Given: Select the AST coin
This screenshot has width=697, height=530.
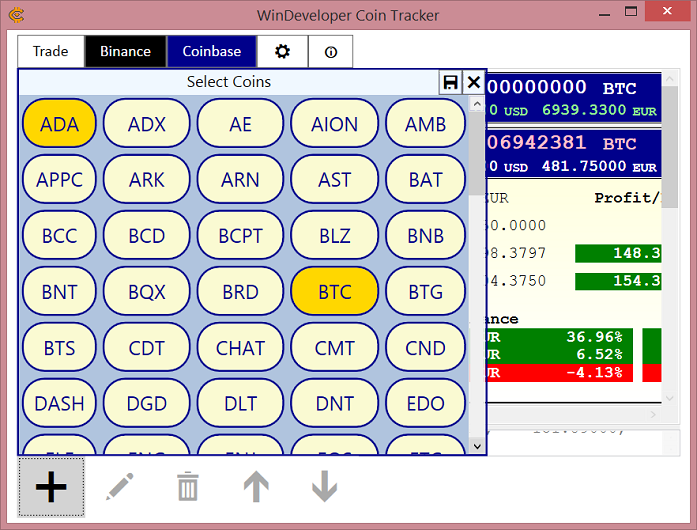Looking at the screenshot, I should [x=335, y=179].
